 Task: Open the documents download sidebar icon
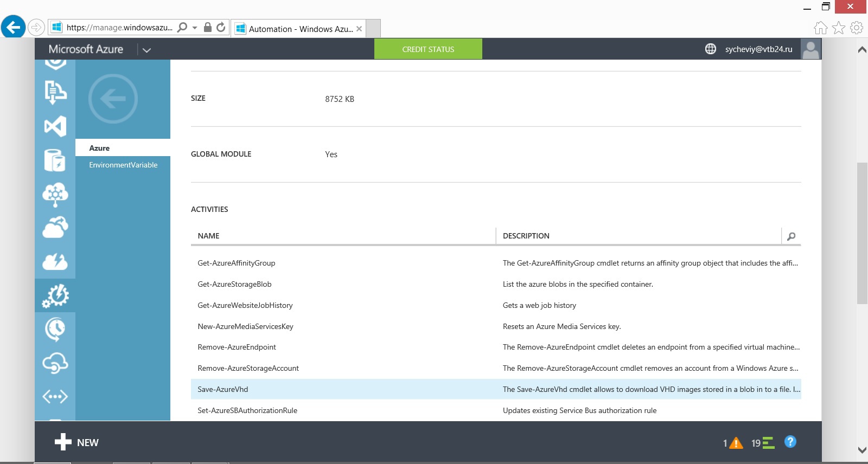tap(55, 92)
